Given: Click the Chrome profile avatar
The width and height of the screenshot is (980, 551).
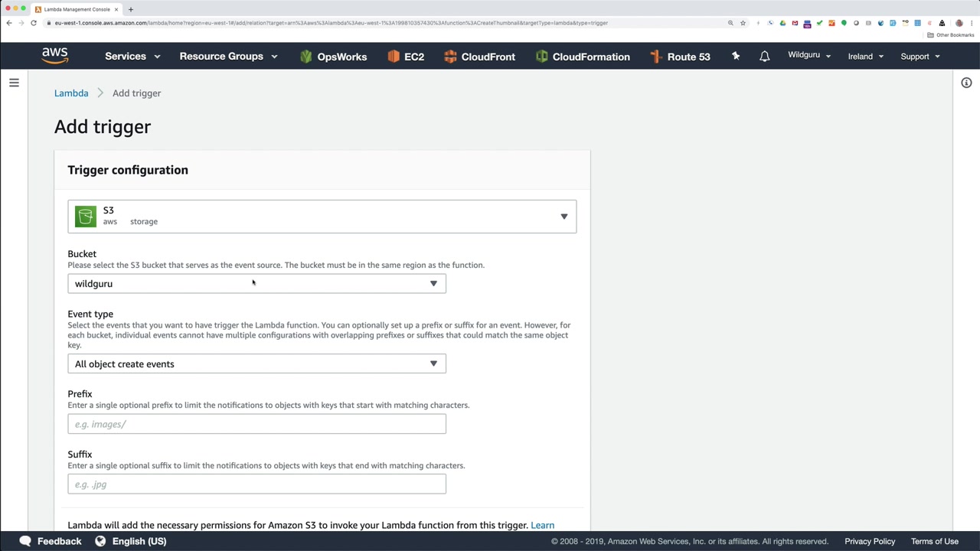Looking at the screenshot, I should pos(959,23).
